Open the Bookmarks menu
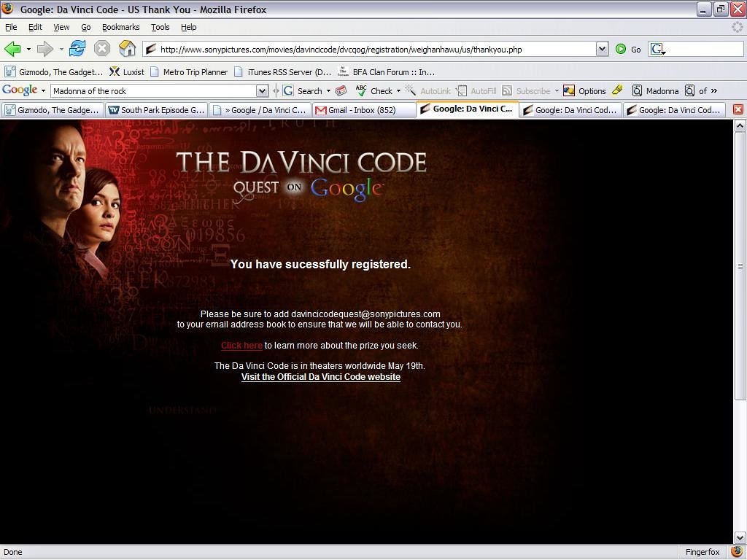Screen dimensions: 747x560 tap(121, 27)
